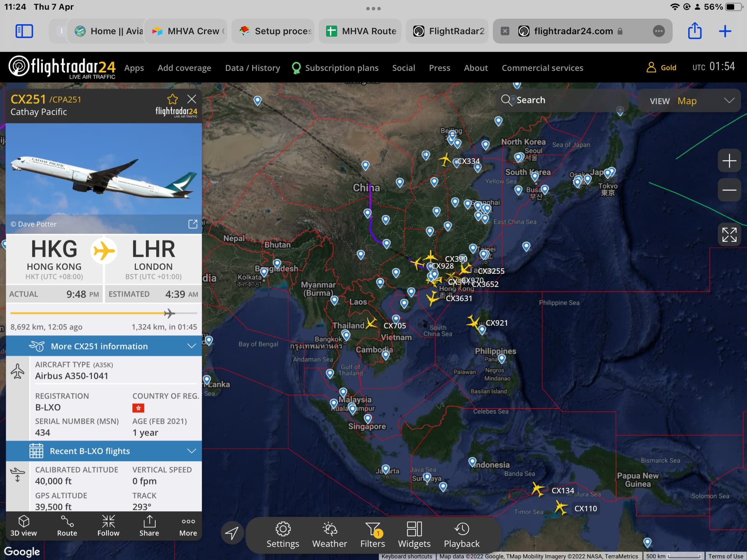Open 3D view of the flight
The width and height of the screenshot is (747, 560).
click(23, 525)
